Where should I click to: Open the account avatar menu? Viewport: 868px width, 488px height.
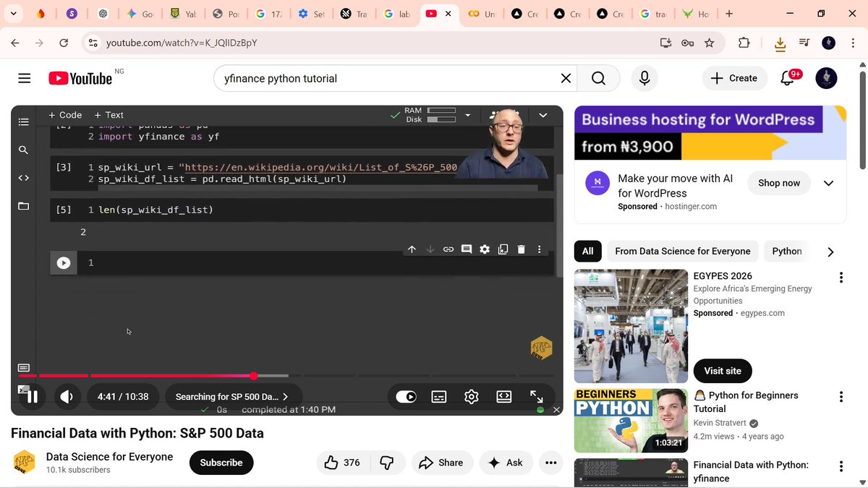(826, 78)
